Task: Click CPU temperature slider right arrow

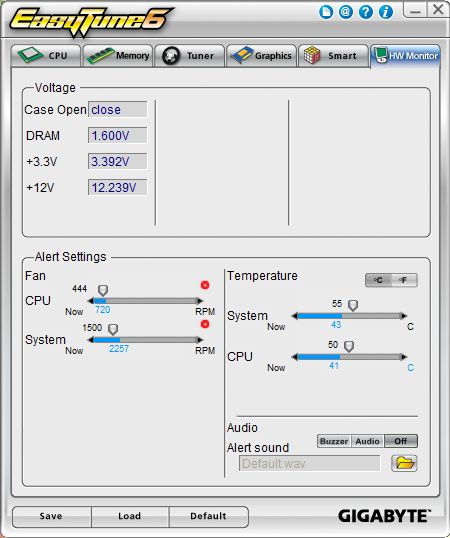Action: point(404,357)
